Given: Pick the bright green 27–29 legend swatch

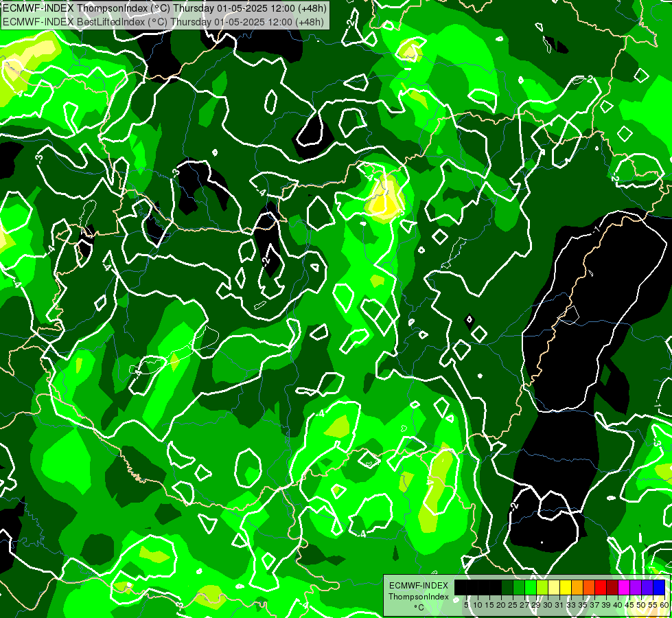Looking at the screenshot, I should click(x=531, y=588).
